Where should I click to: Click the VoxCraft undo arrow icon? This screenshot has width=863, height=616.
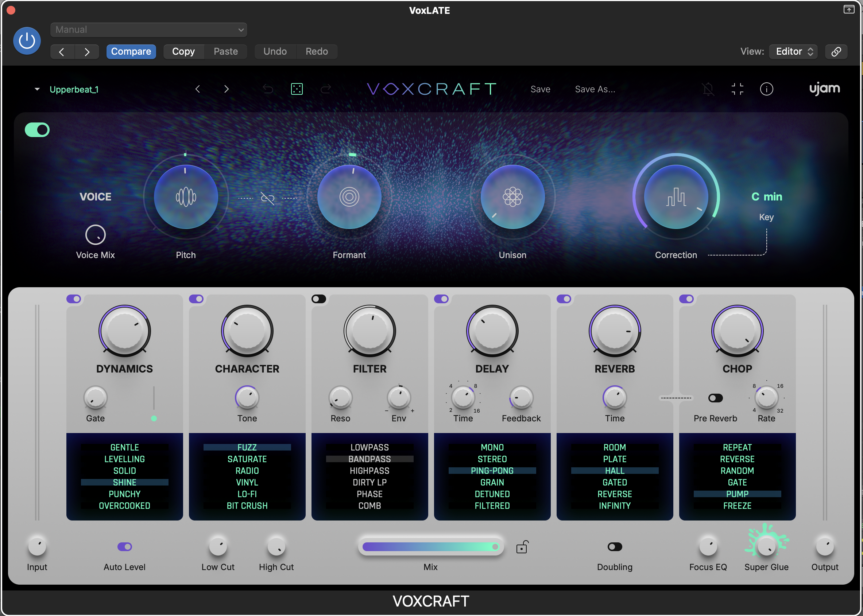(x=268, y=89)
